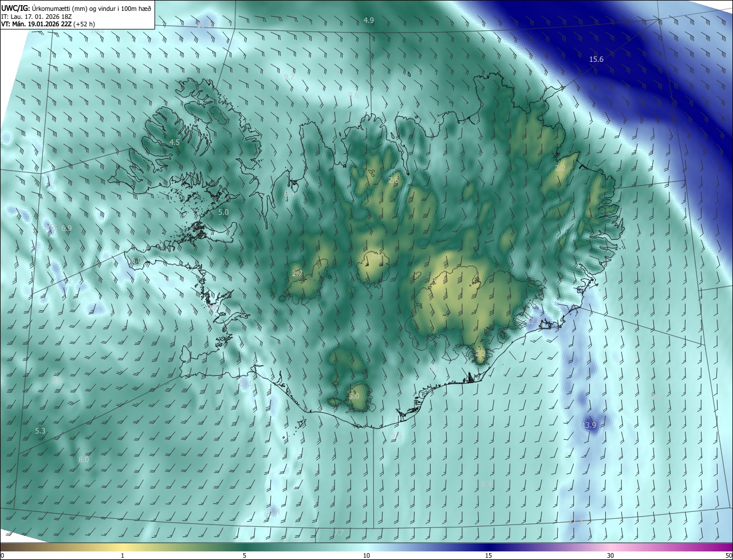Click the 15.6 precipitation value label
Viewport: 733px width, 560px height.
click(596, 59)
